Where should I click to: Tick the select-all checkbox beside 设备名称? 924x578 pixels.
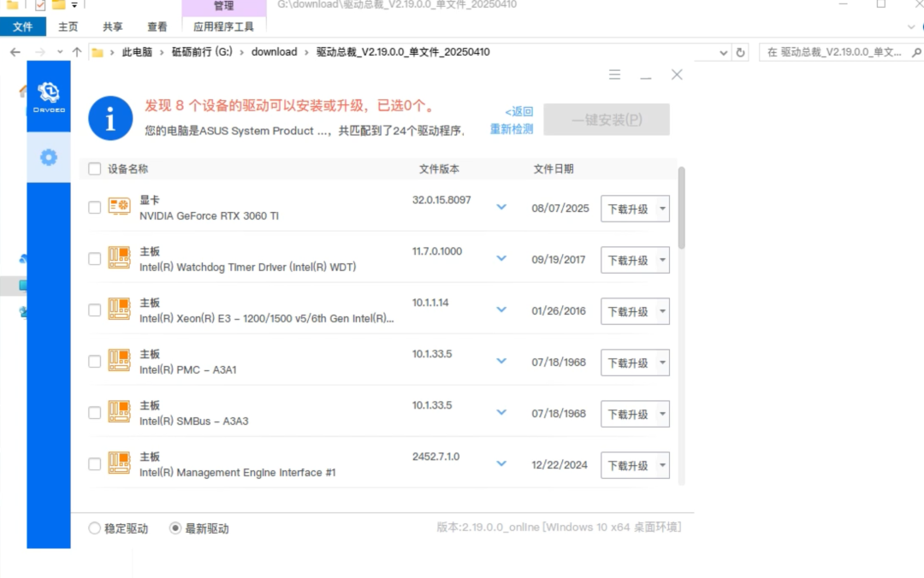coord(94,169)
